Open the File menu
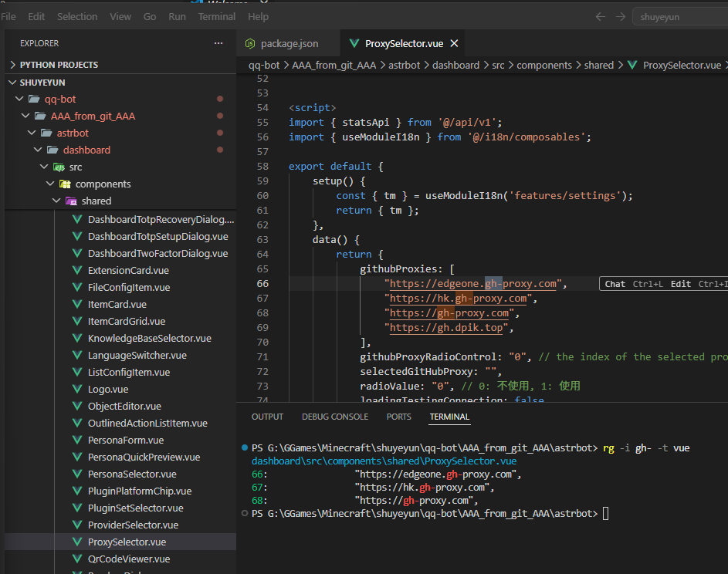728x574 pixels. click(8, 17)
